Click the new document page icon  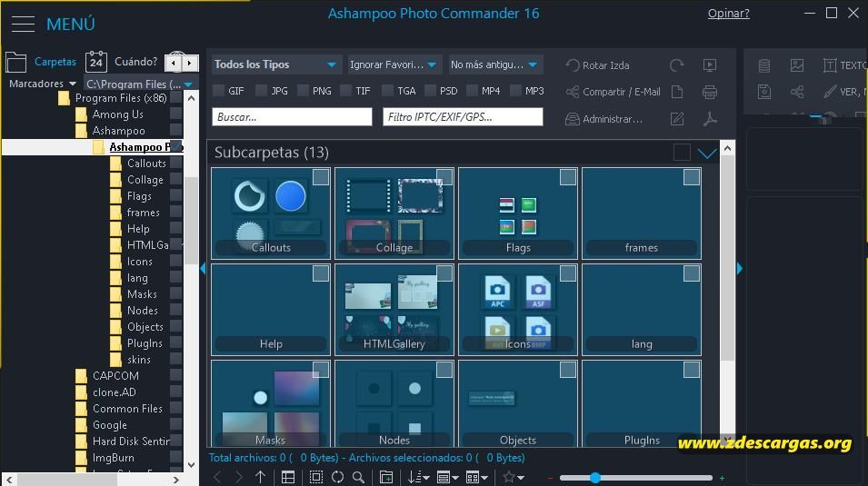(677, 92)
